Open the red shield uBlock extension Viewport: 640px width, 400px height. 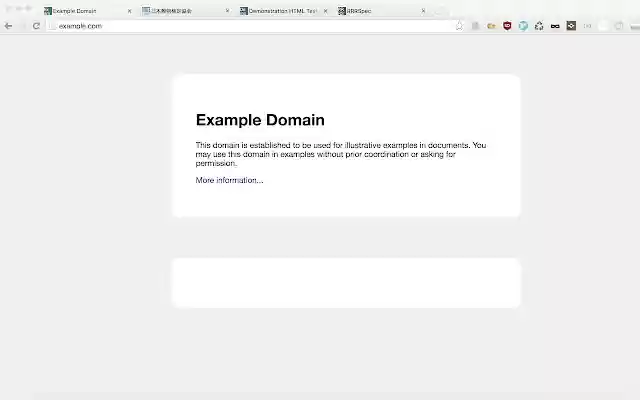[x=507, y=26]
